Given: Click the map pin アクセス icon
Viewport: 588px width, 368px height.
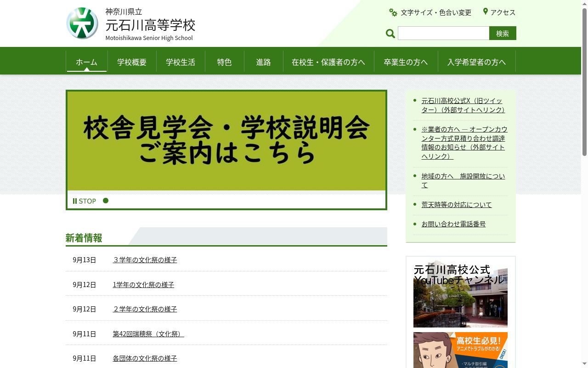Looking at the screenshot, I should 485,11.
